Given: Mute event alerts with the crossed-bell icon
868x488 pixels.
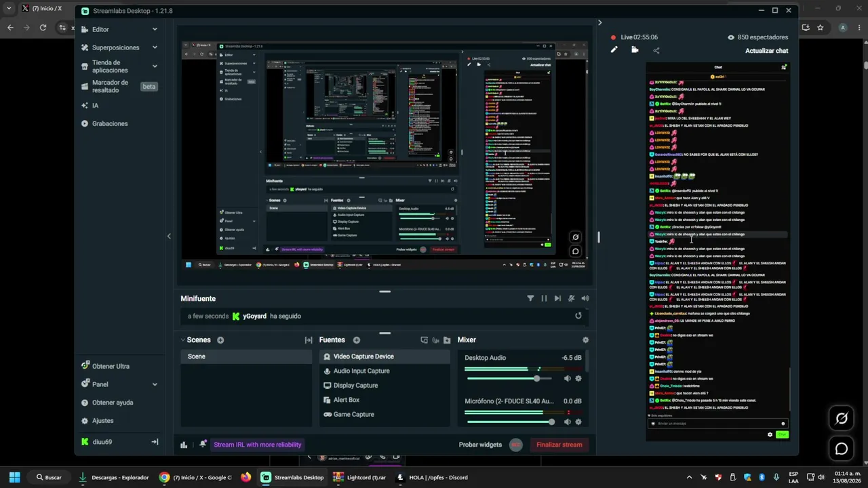Looking at the screenshot, I should 572,298.
